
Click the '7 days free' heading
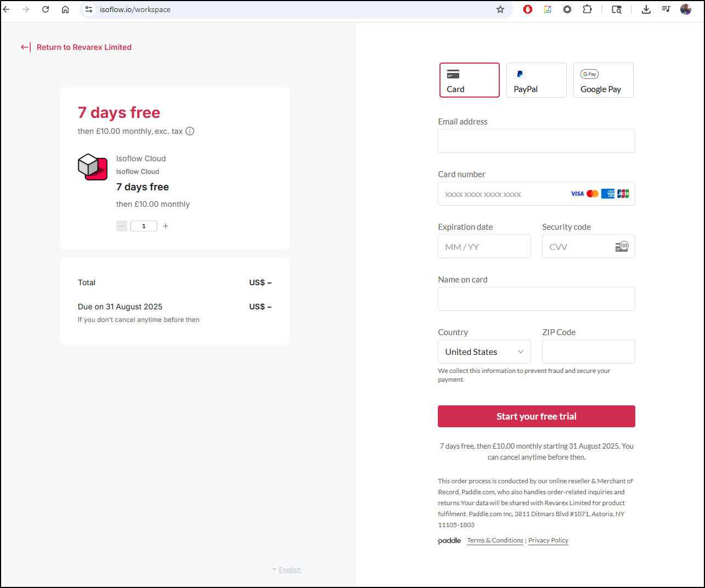point(119,112)
